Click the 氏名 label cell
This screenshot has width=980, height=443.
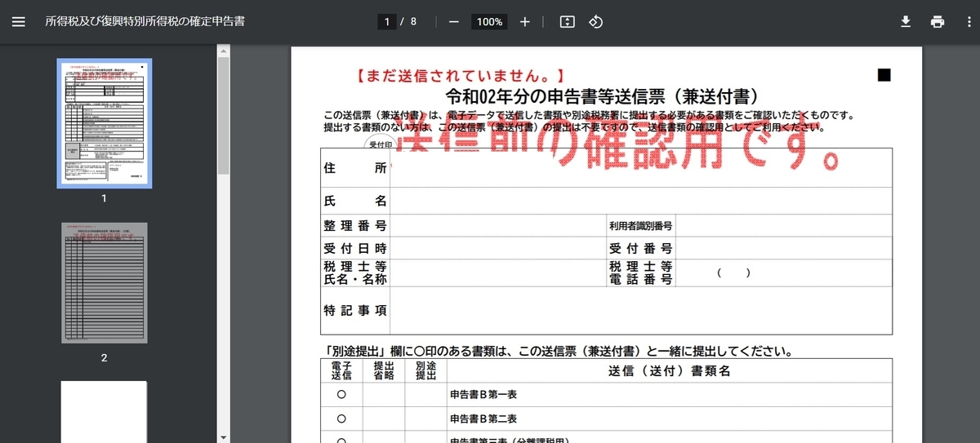pyautogui.click(x=355, y=201)
